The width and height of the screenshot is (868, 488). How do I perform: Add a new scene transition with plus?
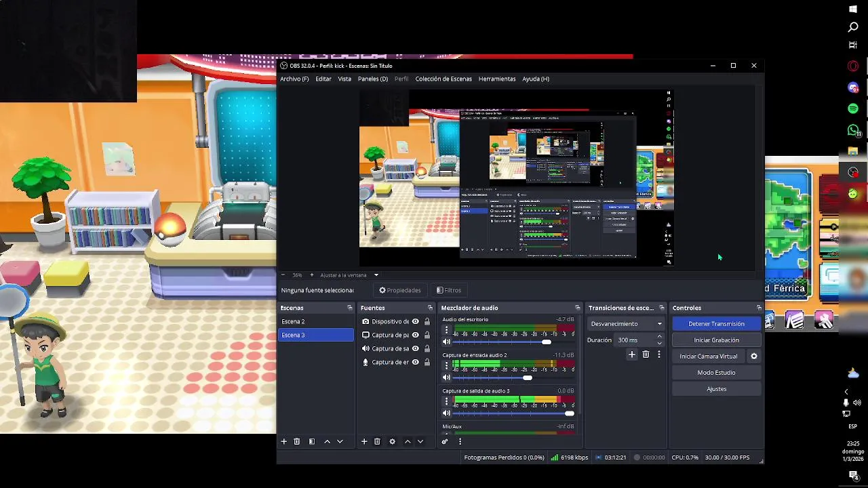click(x=632, y=354)
